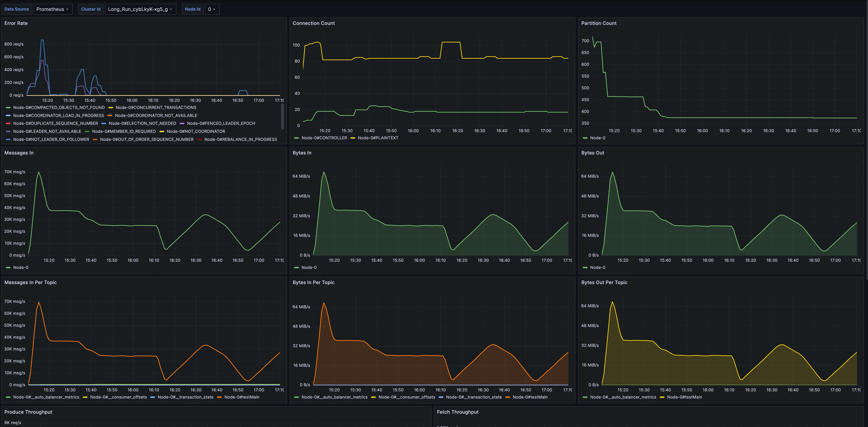
Task: Click the Node-0 color icon under Messages In
Action: pos(8,268)
